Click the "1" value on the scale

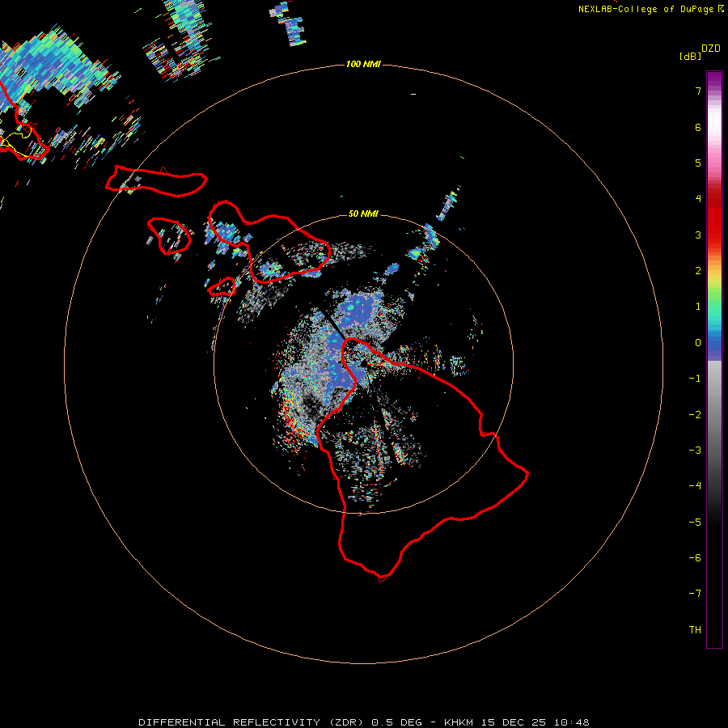(x=698, y=307)
